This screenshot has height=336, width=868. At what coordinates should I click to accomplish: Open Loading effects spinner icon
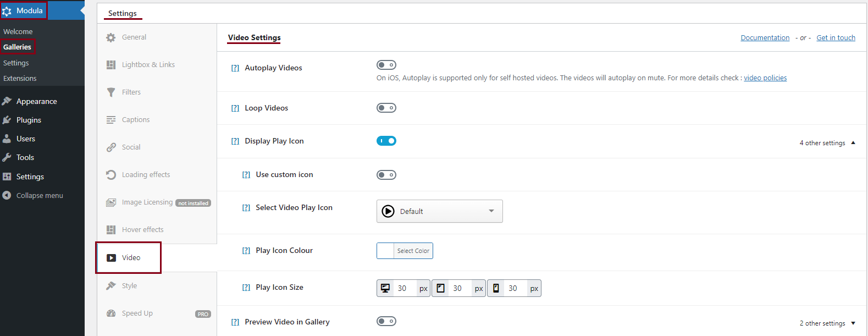(x=111, y=175)
